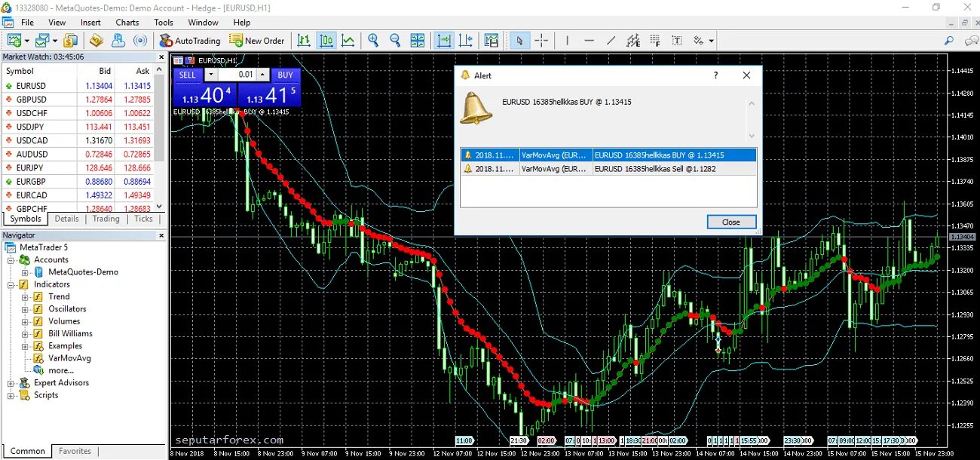Click BUY in one-click trading panel
The height and width of the screenshot is (460, 980).
[285, 75]
